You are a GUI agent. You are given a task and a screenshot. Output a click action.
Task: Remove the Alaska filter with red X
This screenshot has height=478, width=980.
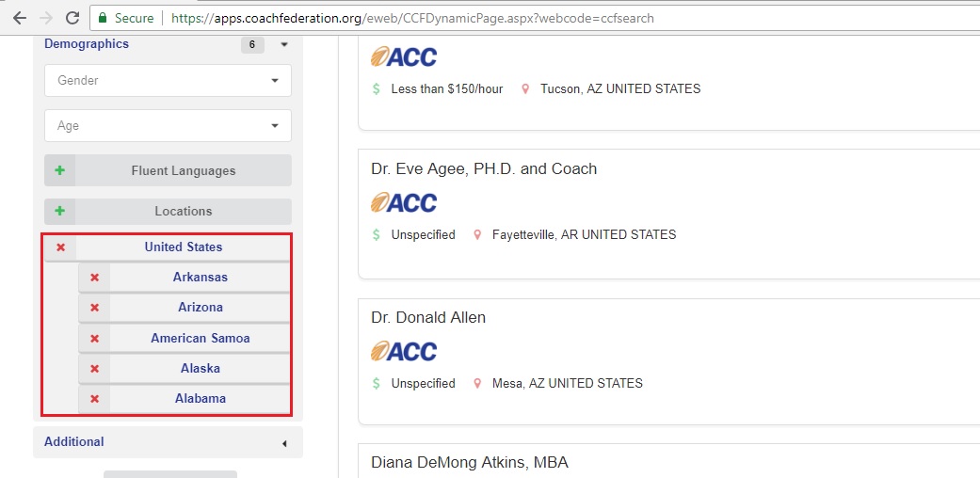pos(94,369)
